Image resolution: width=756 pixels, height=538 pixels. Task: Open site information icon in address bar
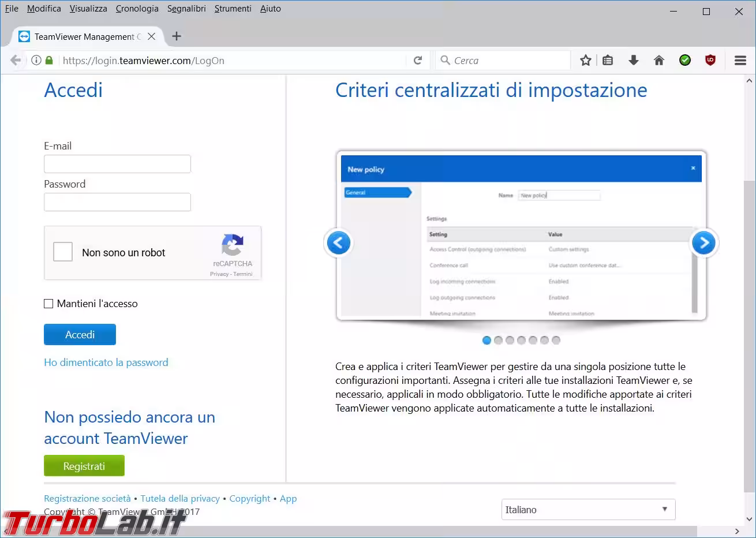coord(36,60)
